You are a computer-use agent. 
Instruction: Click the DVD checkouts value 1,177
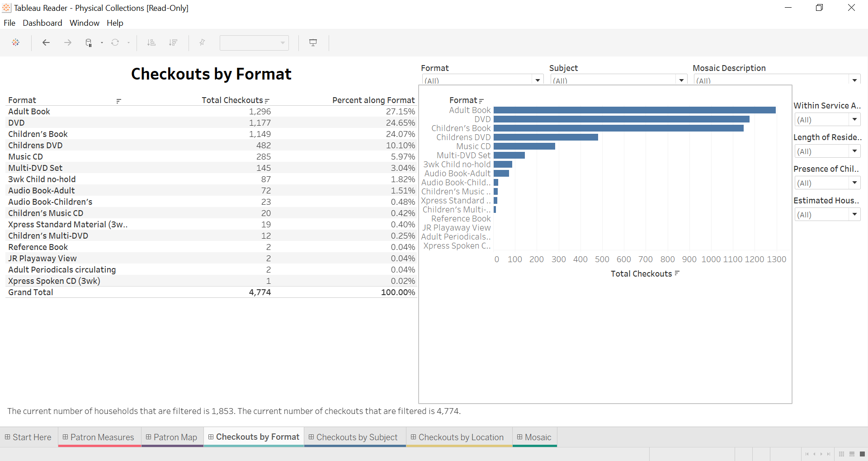click(x=260, y=123)
